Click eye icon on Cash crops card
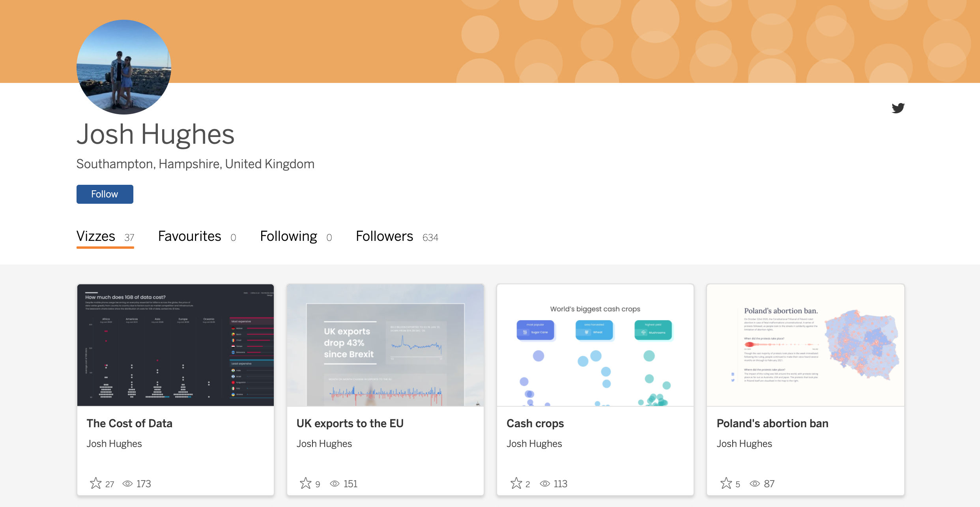The image size is (980, 507). [545, 484]
